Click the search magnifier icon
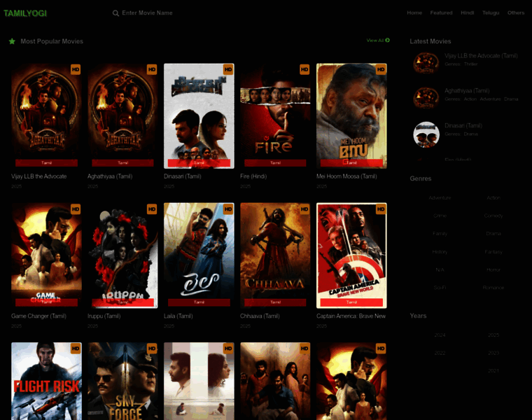This screenshot has width=532, height=420. coord(115,13)
